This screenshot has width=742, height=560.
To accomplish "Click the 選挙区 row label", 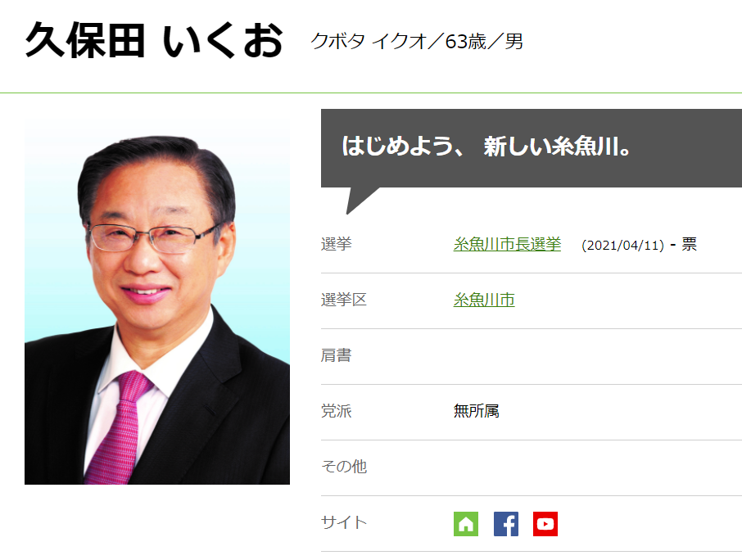I will pos(344,300).
